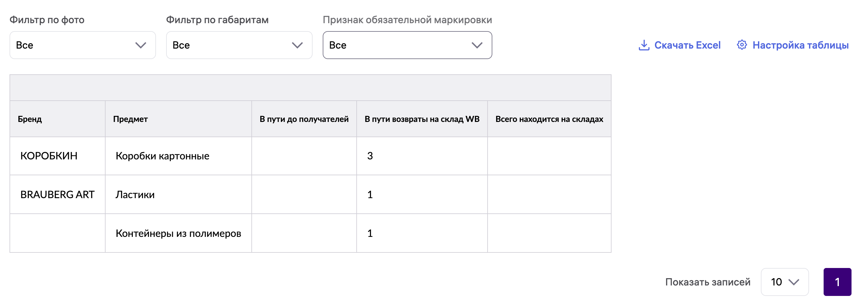Viewport: 868px width, 308px height.
Task: Click the gear icon for Настройка таблицы
Action: (x=742, y=45)
